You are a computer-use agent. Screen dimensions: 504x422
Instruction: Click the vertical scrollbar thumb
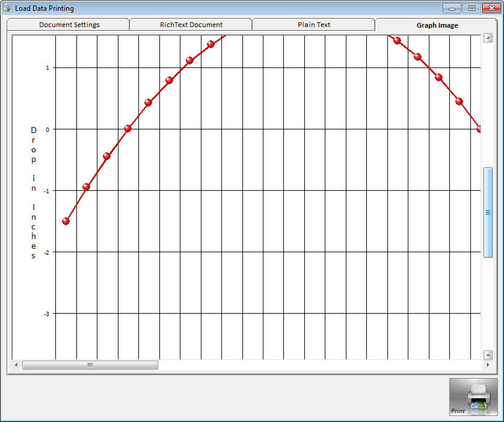pyautogui.click(x=488, y=213)
